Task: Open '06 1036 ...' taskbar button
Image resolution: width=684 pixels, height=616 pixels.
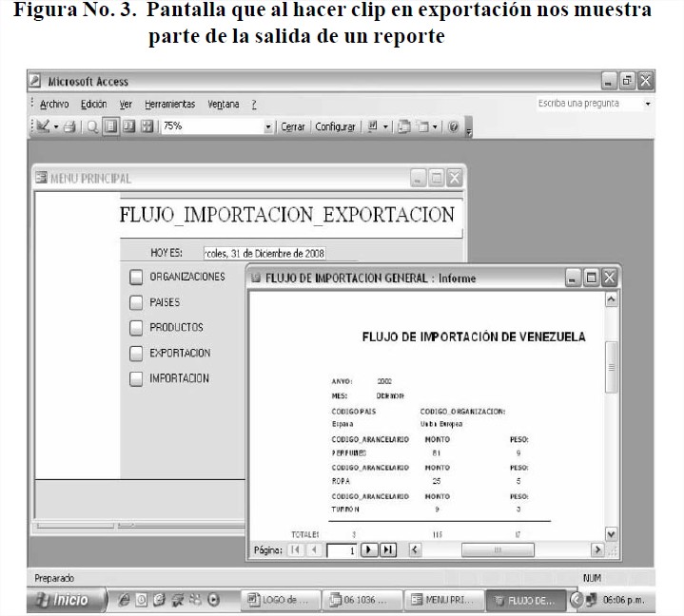Action: coord(362,600)
